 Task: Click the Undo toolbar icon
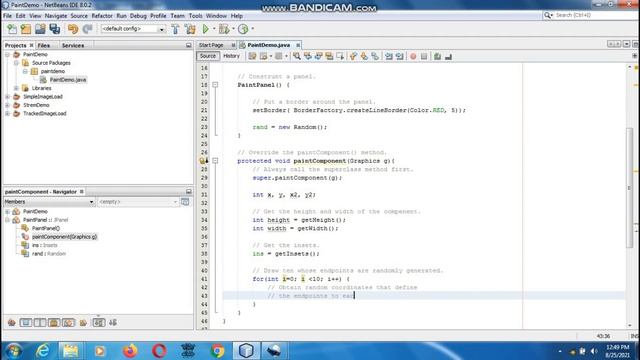(x=73, y=29)
